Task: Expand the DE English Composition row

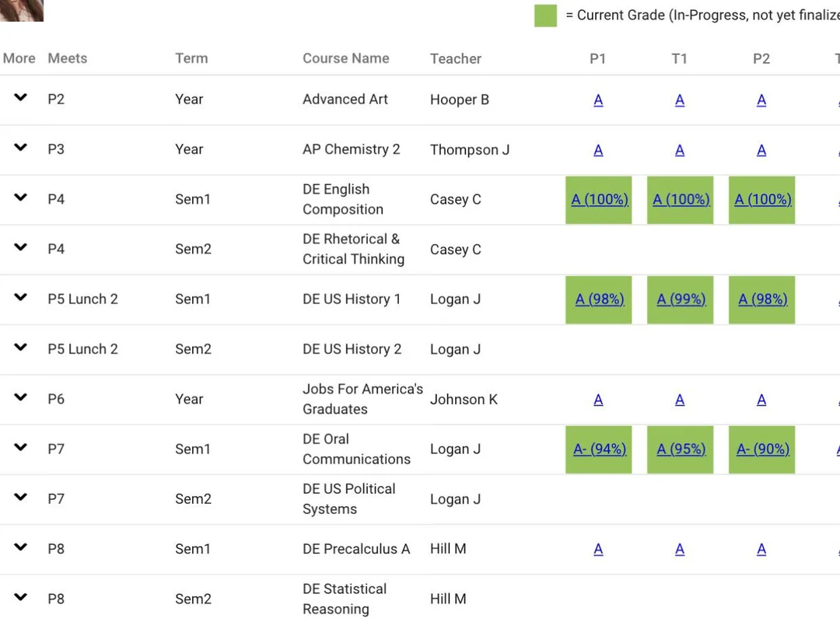Action: click(19, 198)
